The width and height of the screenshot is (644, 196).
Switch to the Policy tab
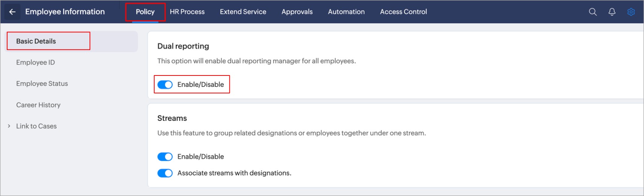pyautogui.click(x=145, y=12)
